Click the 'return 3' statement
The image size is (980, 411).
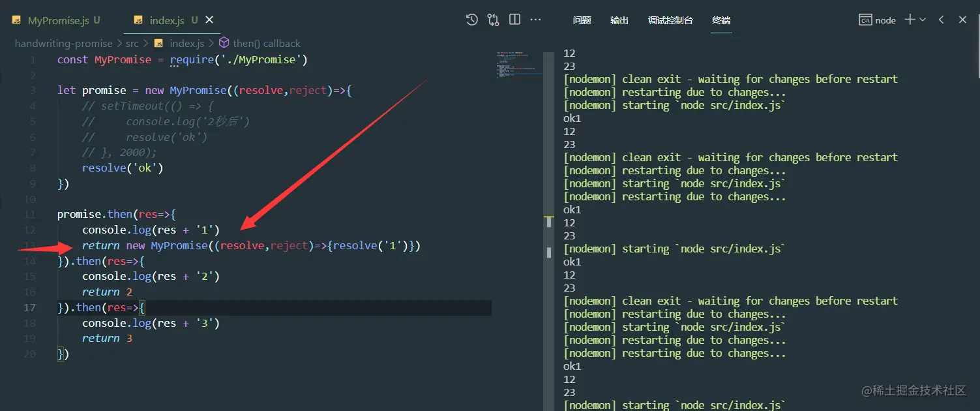[107, 338]
